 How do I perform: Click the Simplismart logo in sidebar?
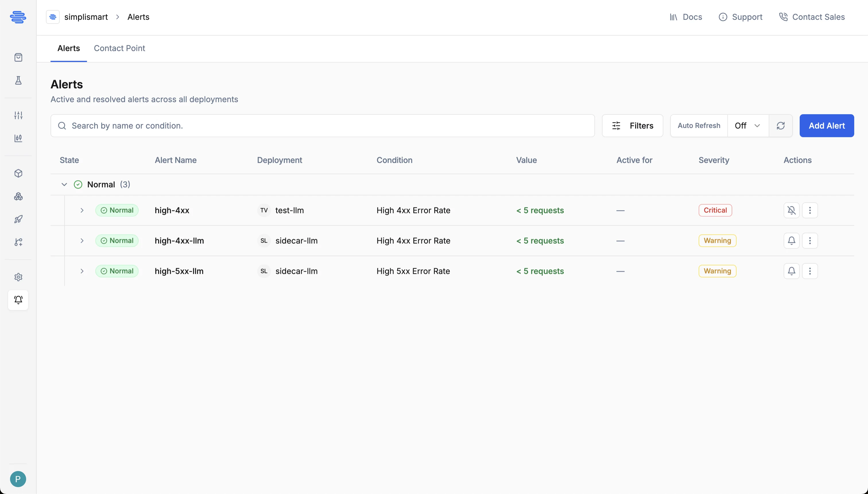18,17
